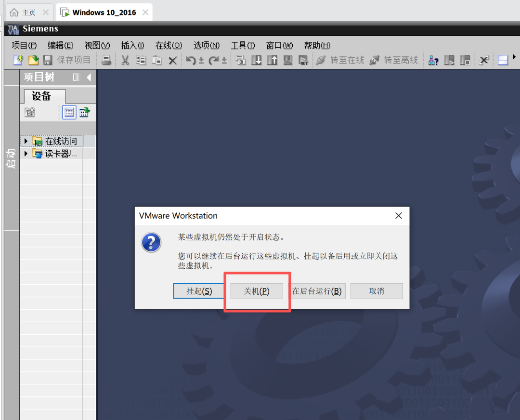
Task: Click the new project icon
Action: coord(18,60)
